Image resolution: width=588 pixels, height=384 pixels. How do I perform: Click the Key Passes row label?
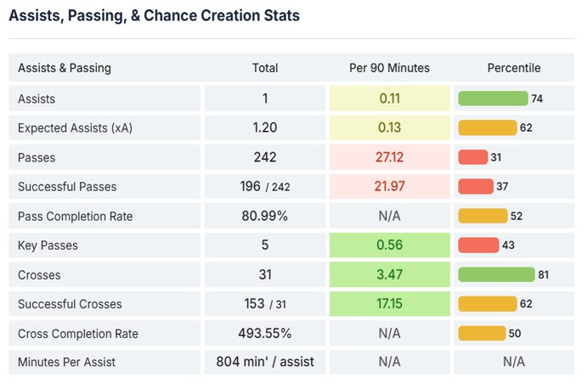click(x=48, y=246)
